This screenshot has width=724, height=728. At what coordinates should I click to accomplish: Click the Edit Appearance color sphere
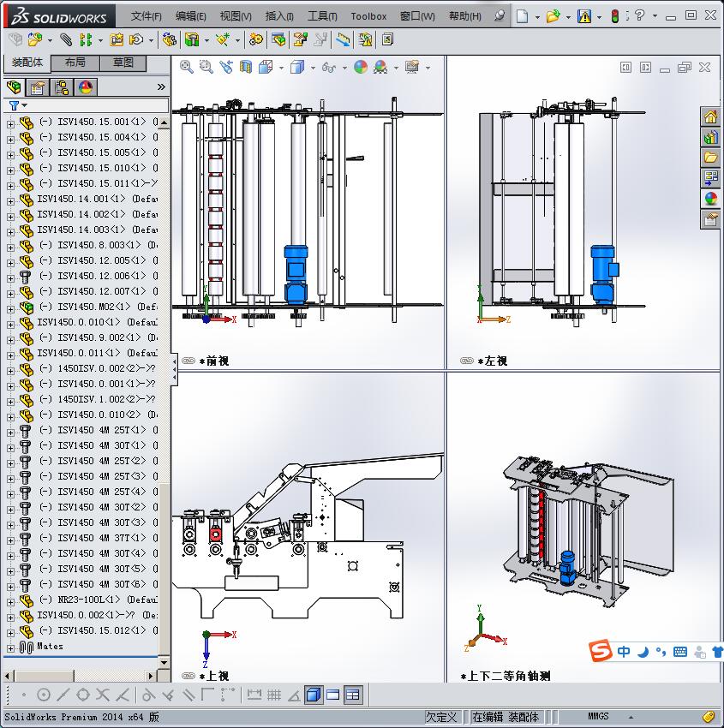[361, 68]
